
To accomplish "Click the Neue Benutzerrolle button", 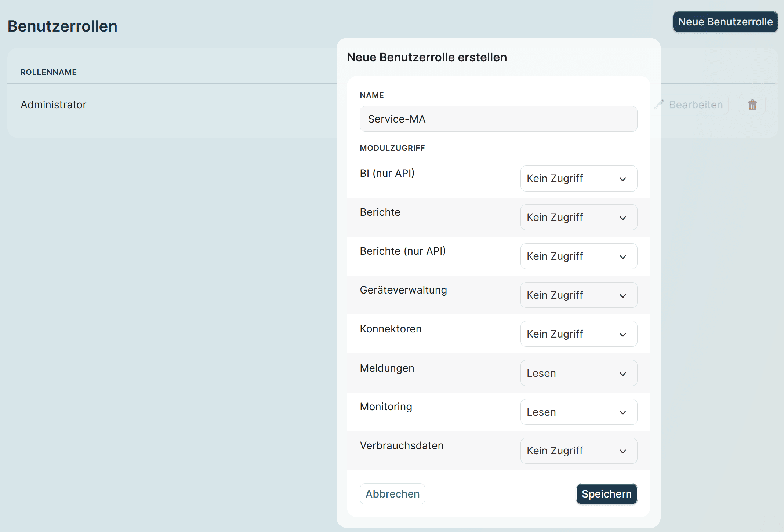I will [x=725, y=22].
